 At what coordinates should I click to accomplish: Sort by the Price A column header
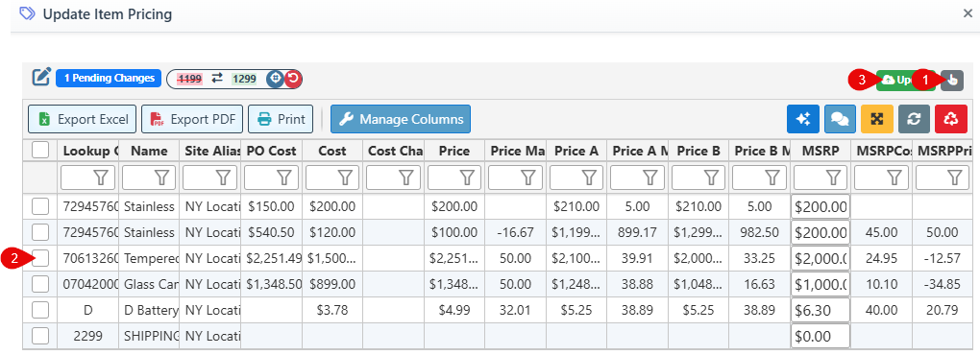[x=576, y=151]
